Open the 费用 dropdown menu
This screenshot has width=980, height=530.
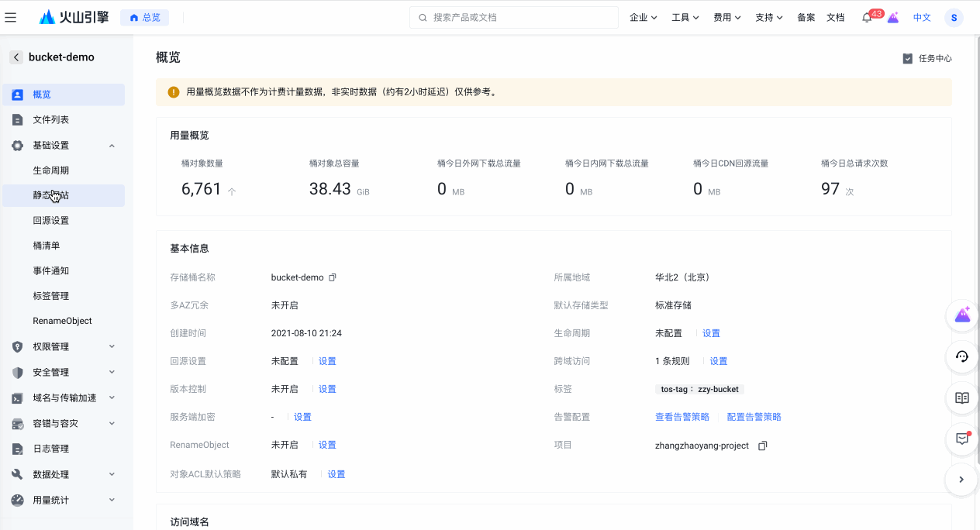(x=727, y=18)
